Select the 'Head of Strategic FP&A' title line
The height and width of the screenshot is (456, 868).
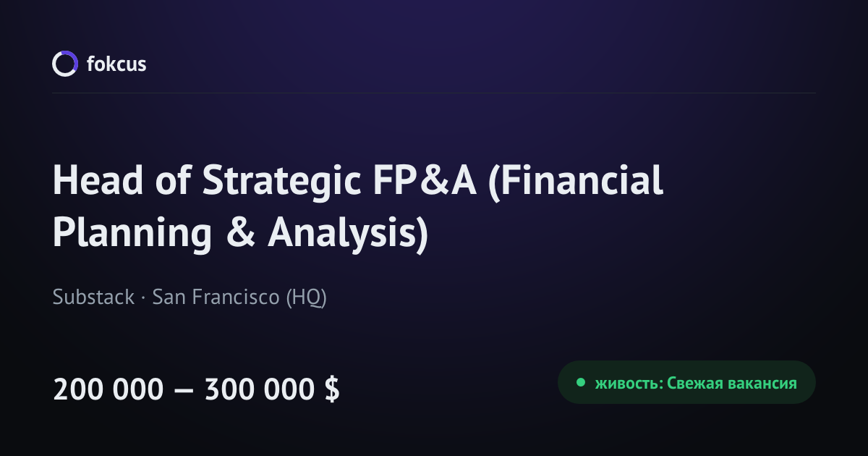coord(358,181)
